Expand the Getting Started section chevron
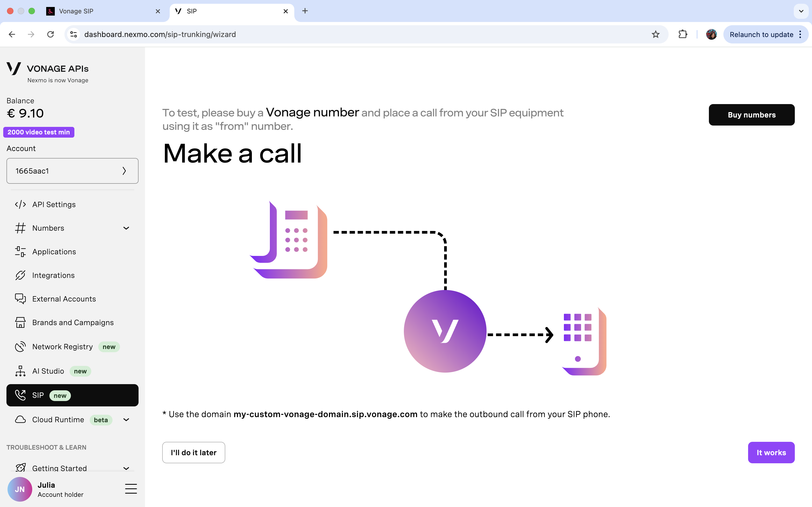Viewport: 812px width, 507px height. tap(126, 468)
